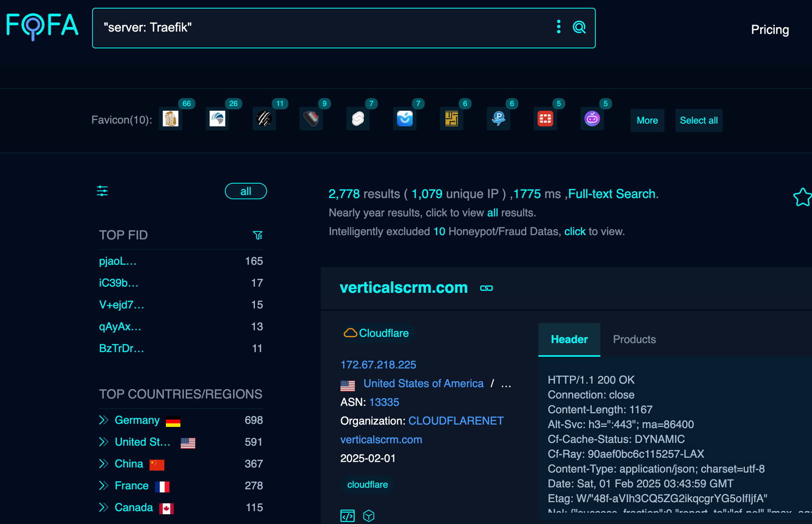Click the funnel filter icon next to TOP FID
The height and width of the screenshot is (524, 812).
[258, 235]
